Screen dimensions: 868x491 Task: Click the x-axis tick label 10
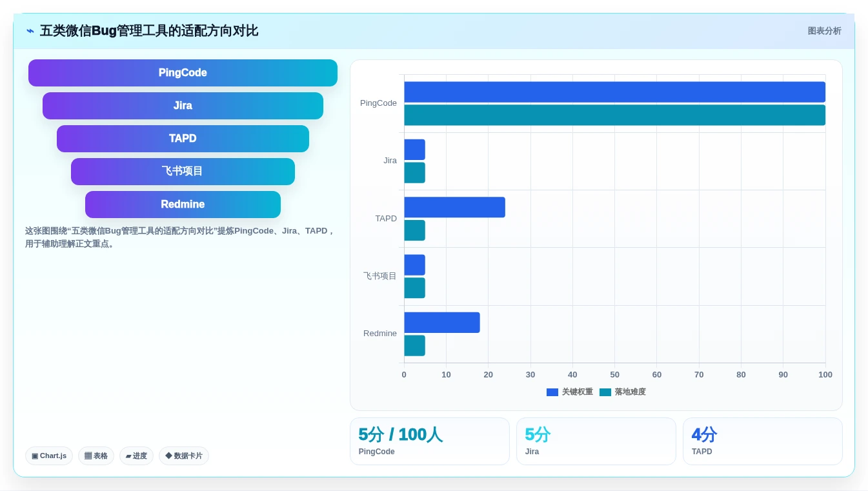(446, 375)
